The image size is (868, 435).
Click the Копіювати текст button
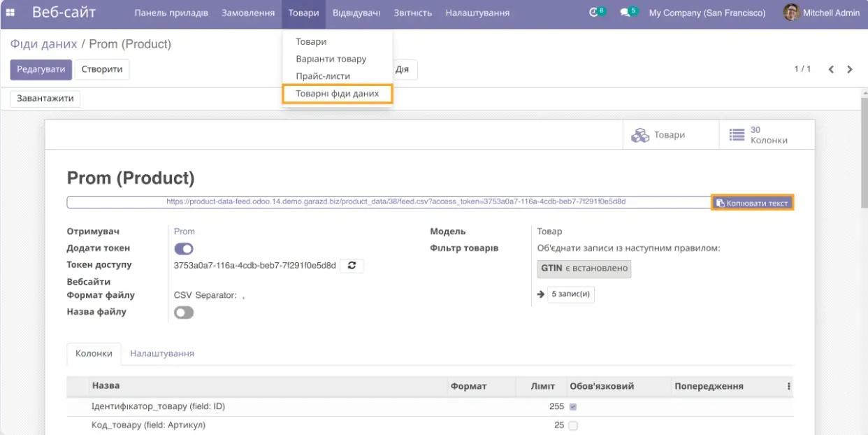[x=752, y=203]
